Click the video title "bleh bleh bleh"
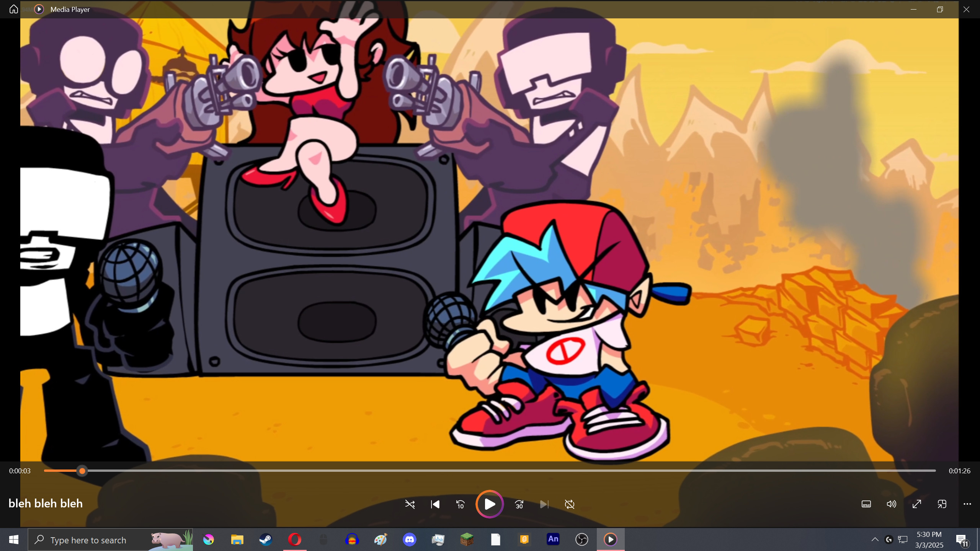 (x=46, y=503)
